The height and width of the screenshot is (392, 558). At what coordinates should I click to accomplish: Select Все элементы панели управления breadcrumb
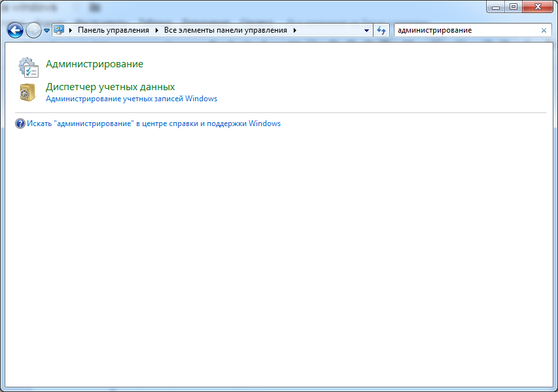tap(226, 30)
